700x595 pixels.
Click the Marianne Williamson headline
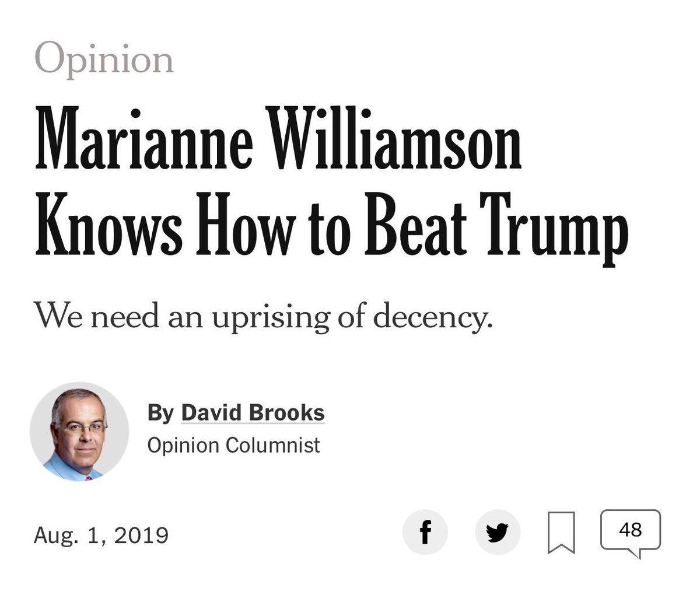click(331, 182)
